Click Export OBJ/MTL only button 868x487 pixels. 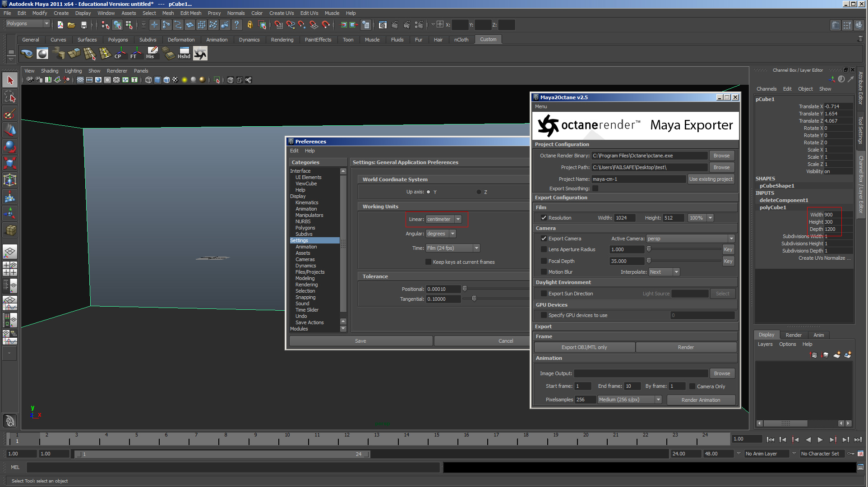[584, 347]
